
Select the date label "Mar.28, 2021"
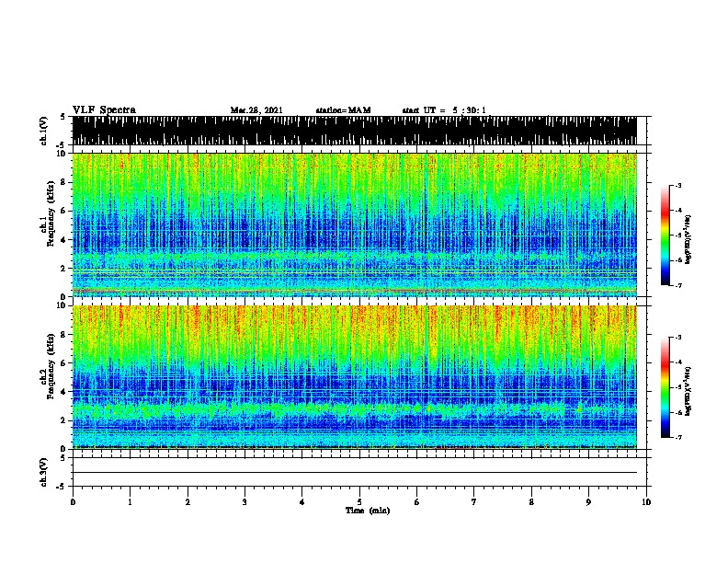(256, 110)
